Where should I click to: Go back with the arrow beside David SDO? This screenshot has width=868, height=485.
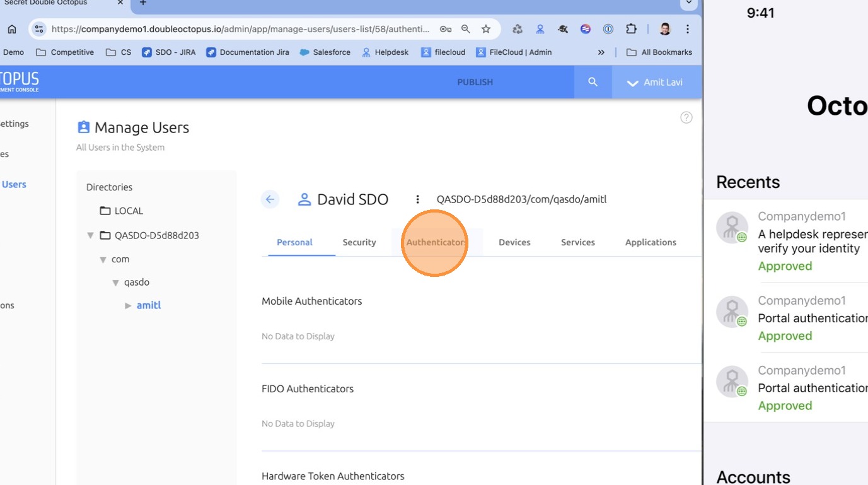click(x=270, y=199)
